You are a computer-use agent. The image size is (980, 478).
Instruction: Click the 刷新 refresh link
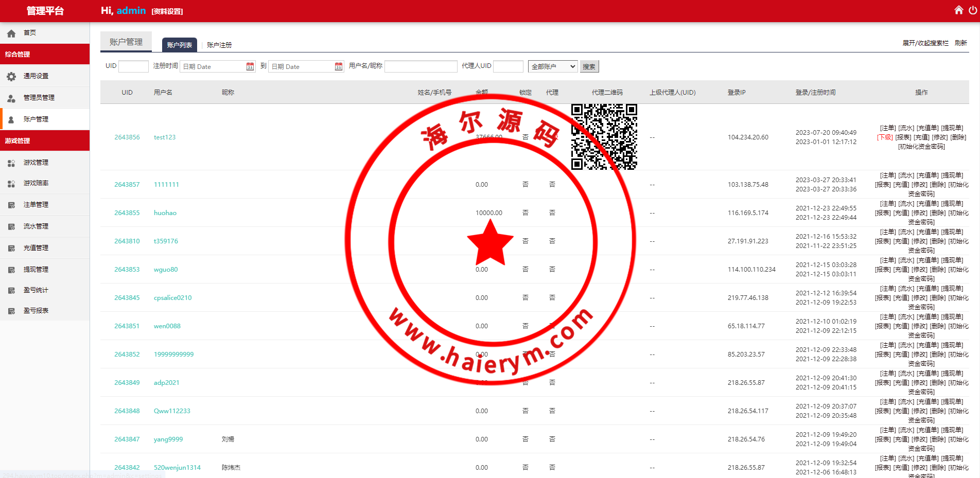point(961,43)
